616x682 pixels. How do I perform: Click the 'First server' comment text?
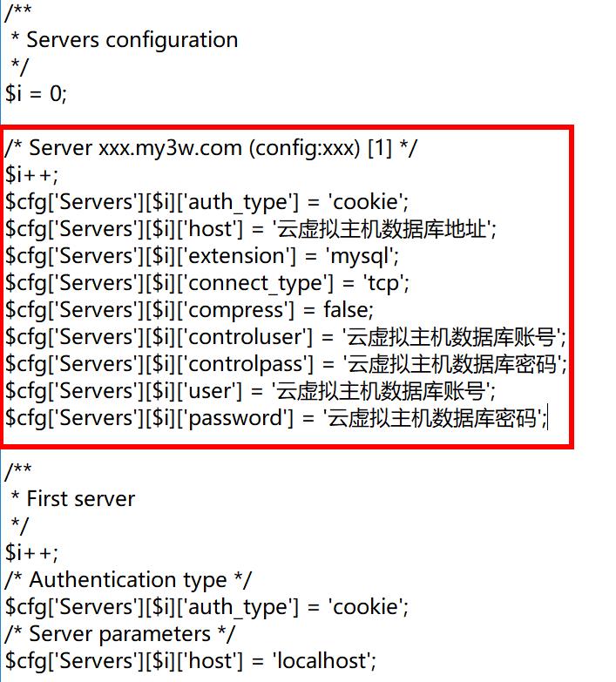point(81,498)
